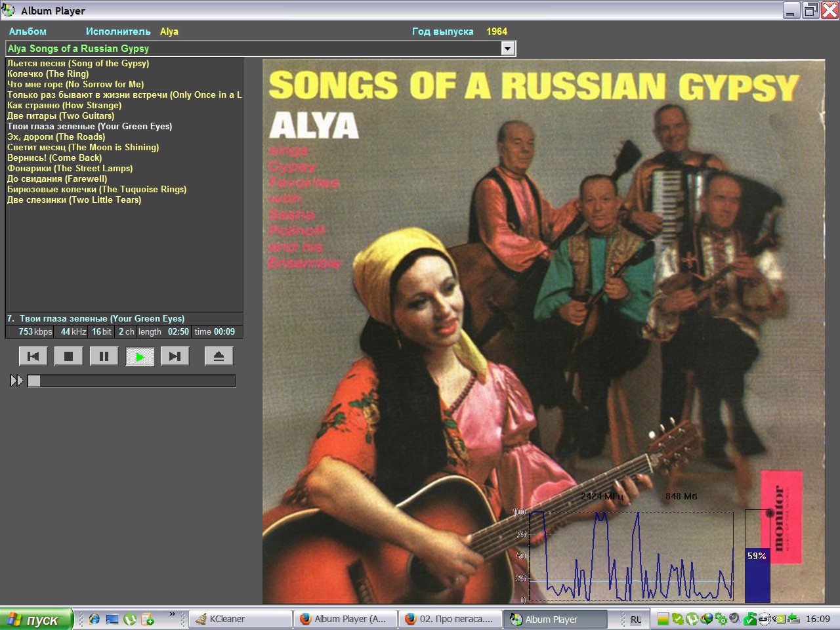Click the 16 bit depth readout

[x=102, y=332]
